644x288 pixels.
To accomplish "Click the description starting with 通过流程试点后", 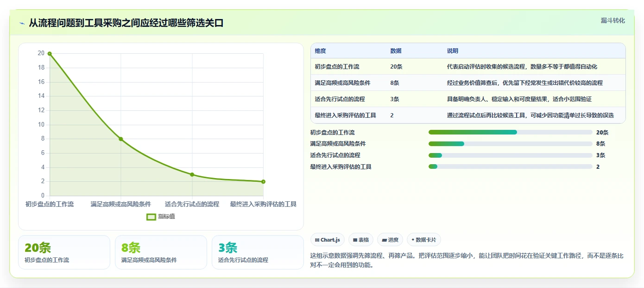I will (x=530, y=115).
